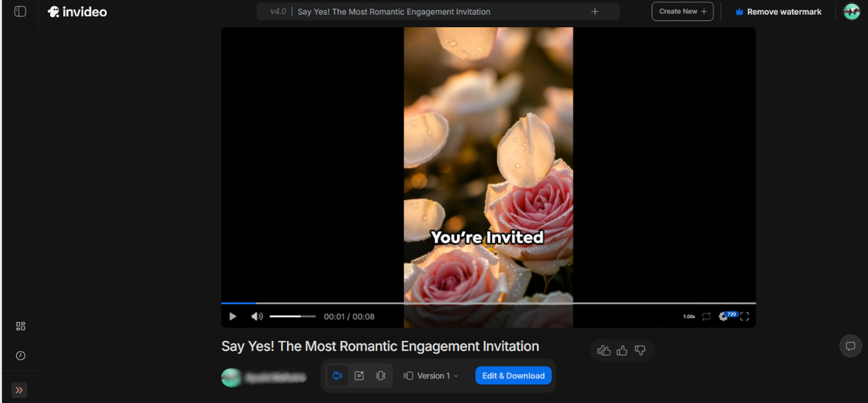Toggle the left sidebar panel
Image resolution: width=868 pixels, height=403 pixels.
[x=19, y=11]
